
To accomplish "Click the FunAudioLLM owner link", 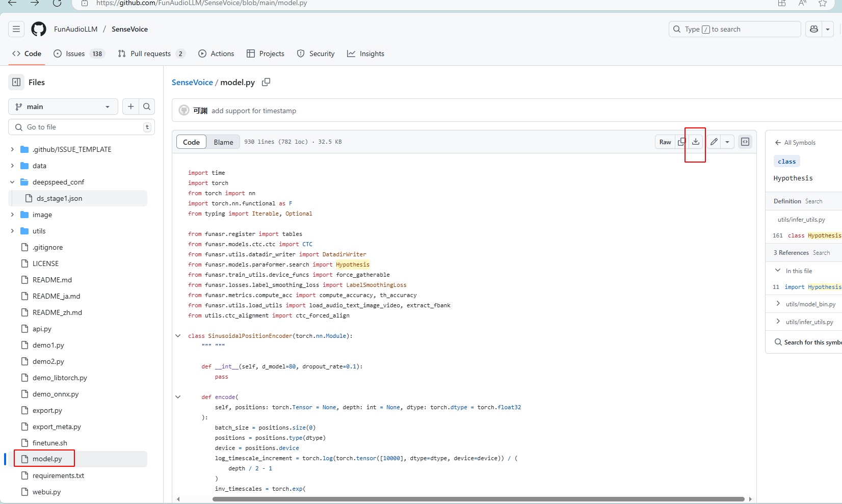I will pos(76,29).
